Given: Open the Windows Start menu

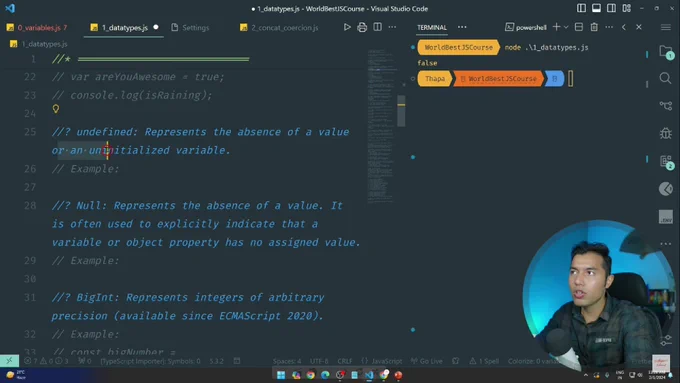Looking at the screenshot, I should 281,374.
